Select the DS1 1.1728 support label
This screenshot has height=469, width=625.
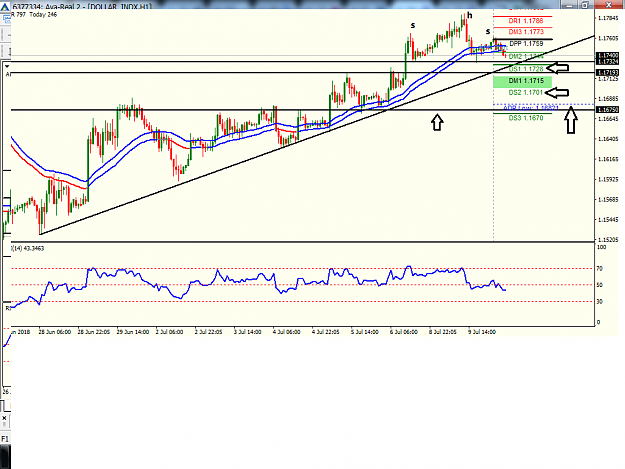pyautogui.click(x=526, y=69)
